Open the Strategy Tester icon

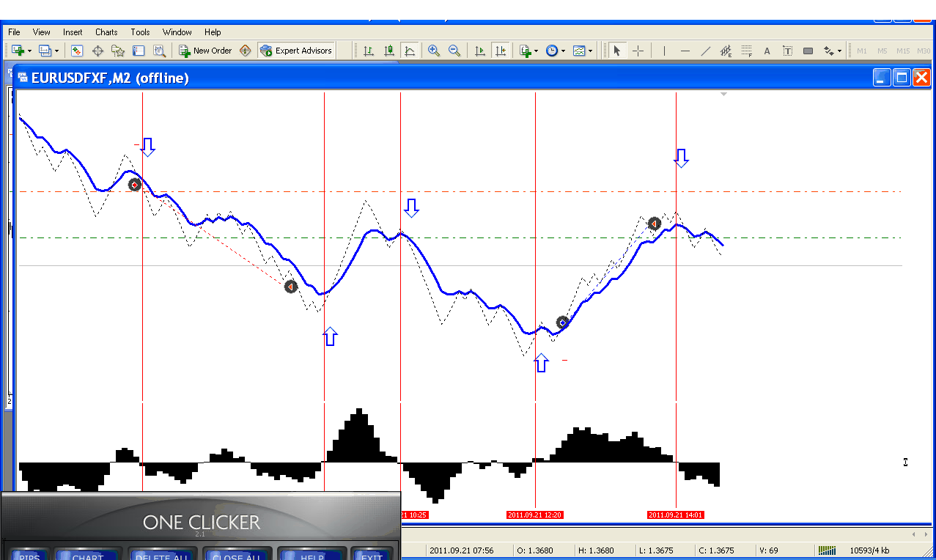[x=159, y=51]
